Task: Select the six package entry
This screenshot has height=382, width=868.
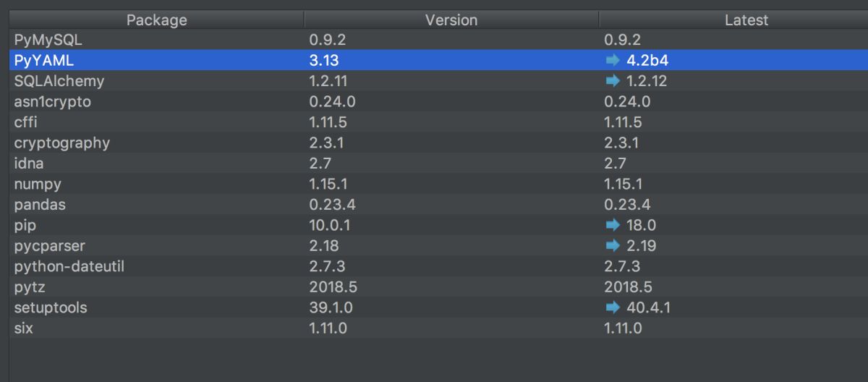Action: [438, 328]
